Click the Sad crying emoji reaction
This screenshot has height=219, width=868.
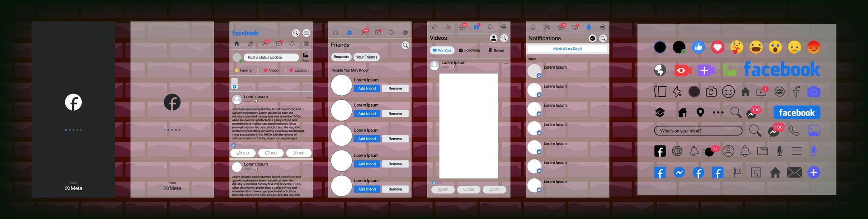[x=794, y=47]
